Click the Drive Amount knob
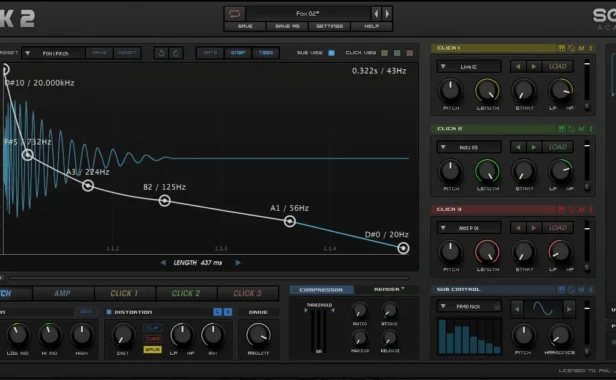The image size is (616, 380). 258,335
